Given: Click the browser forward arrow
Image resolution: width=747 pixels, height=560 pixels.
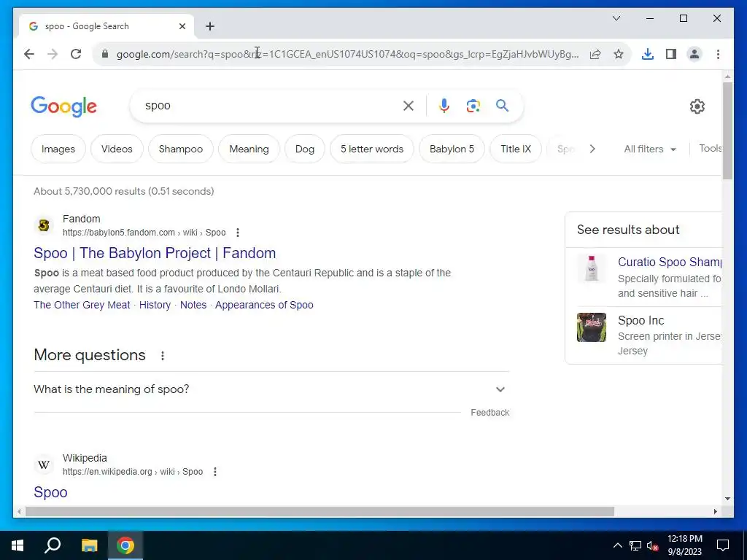Looking at the screenshot, I should 53,54.
